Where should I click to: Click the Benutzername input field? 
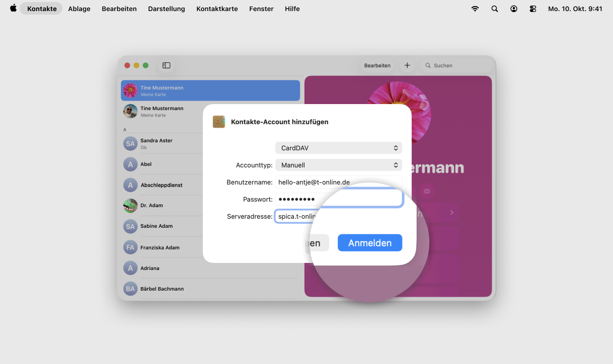(x=338, y=182)
